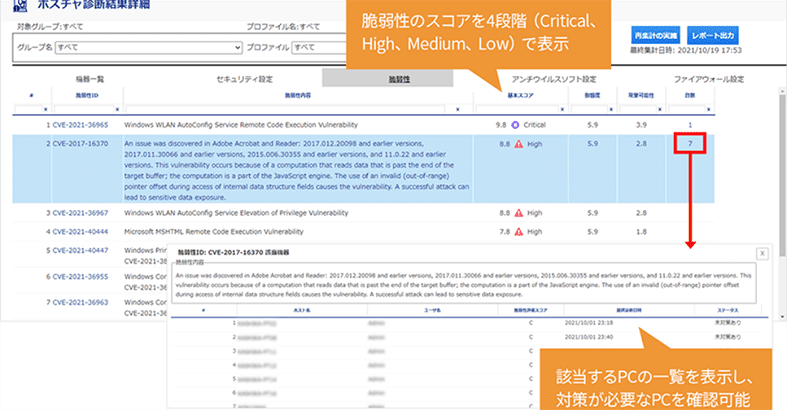This screenshot has width=787, height=410.
Task: Click device count 7 for CVE-2017-16370
Action: 690,144
